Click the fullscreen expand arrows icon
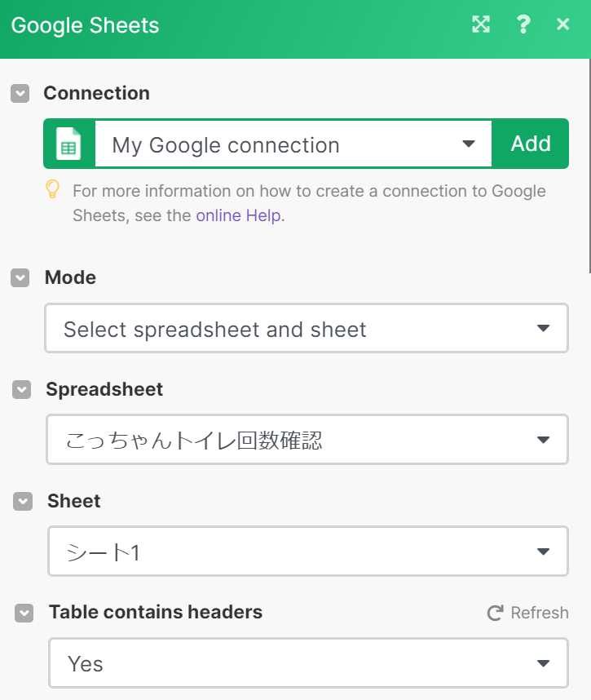Screen dimensions: 591x700 pos(481,24)
